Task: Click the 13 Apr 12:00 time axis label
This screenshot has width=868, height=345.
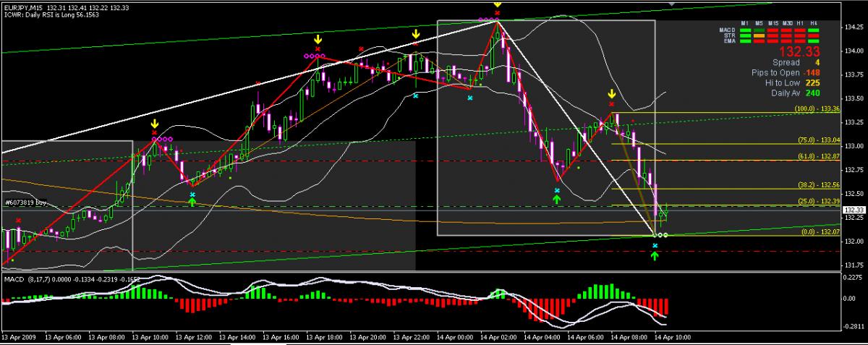Action: click(194, 338)
